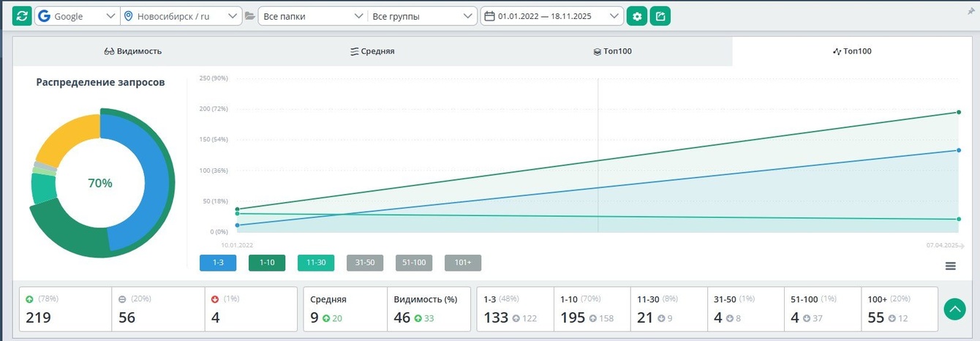The height and width of the screenshot is (341, 980).
Task: Click the 1-10 stat showing 195
Action: tap(573, 318)
